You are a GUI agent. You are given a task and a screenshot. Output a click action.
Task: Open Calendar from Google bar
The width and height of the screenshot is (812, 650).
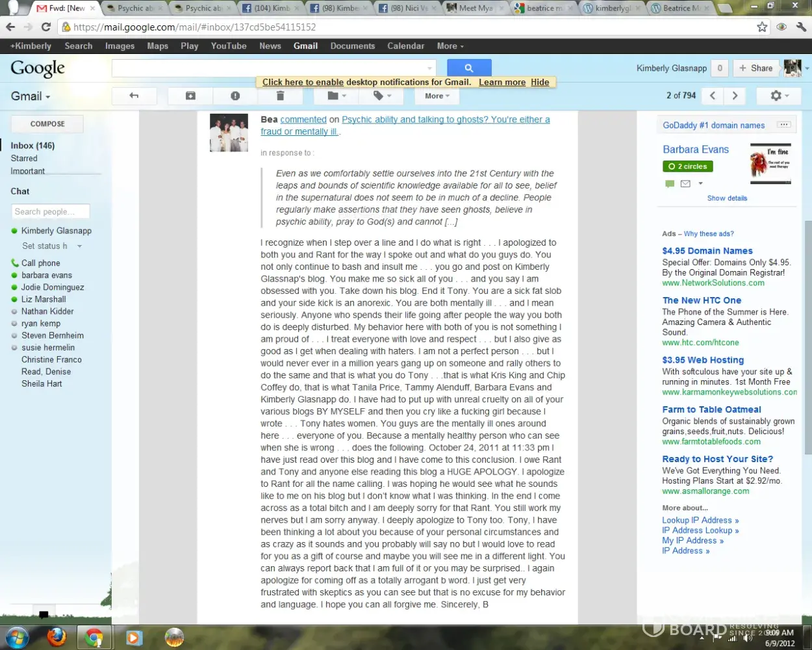pyautogui.click(x=406, y=46)
